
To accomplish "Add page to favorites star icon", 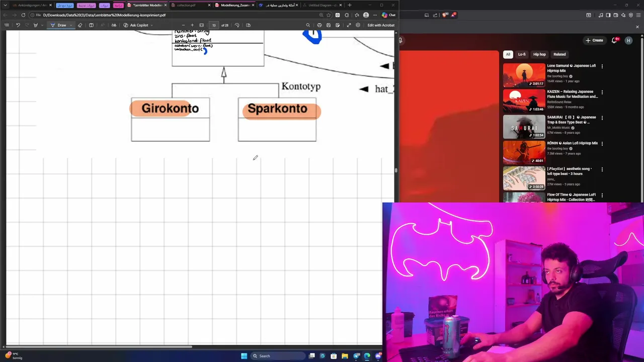I will pos(329,15).
